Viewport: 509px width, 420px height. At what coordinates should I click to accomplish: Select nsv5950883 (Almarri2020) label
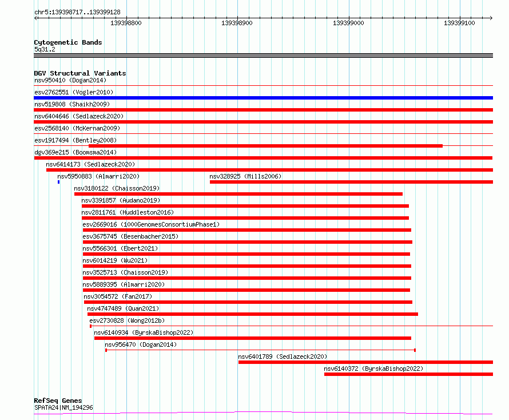point(98,176)
